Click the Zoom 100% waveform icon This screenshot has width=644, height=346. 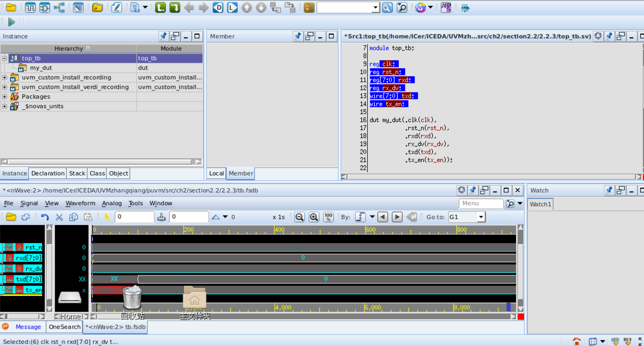coord(328,217)
